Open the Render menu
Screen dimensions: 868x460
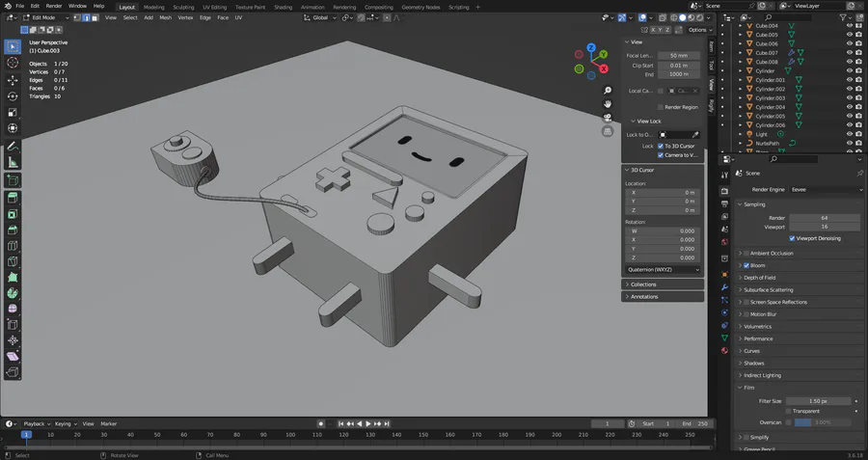point(54,6)
